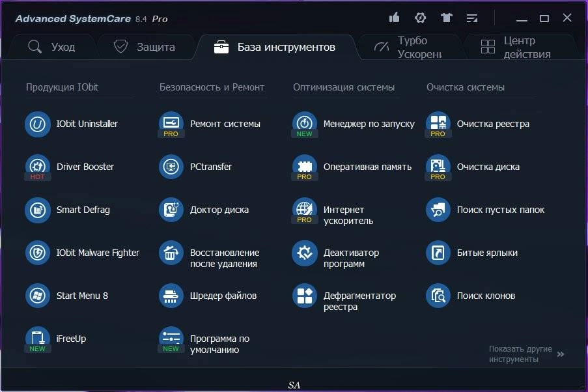Click the thumbs-up like icon
Viewport: 588px width, 392px height.
click(394, 18)
